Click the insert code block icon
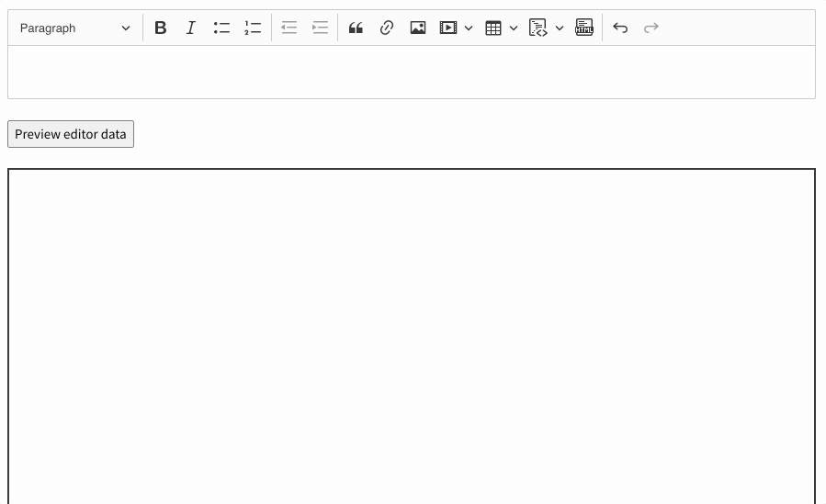The width and height of the screenshot is (826, 504). tap(538, 28)
